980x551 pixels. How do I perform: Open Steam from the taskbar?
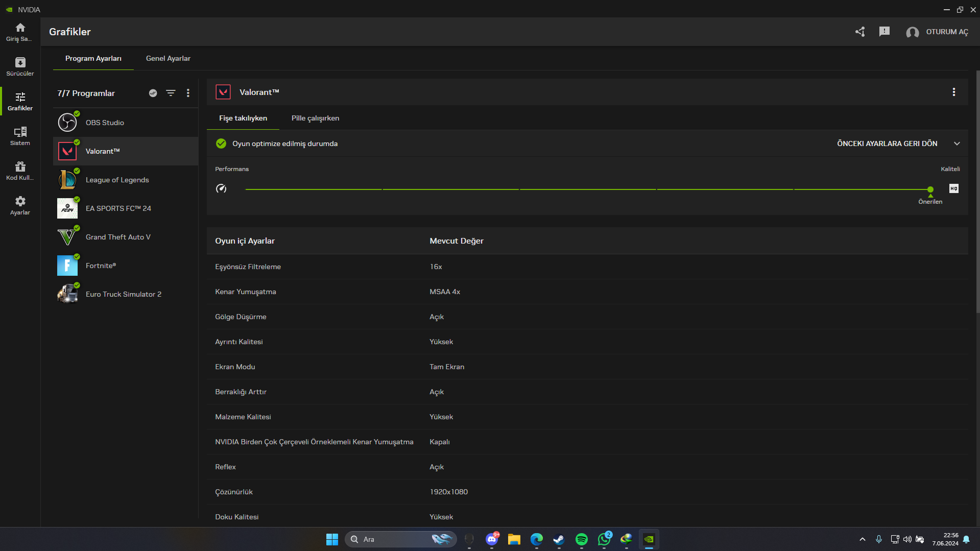click(559, 539)
